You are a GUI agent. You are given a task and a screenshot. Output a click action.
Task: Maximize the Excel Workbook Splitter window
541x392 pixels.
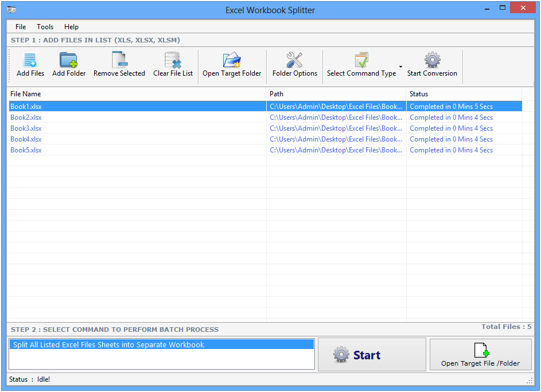(x=503, y=8)
